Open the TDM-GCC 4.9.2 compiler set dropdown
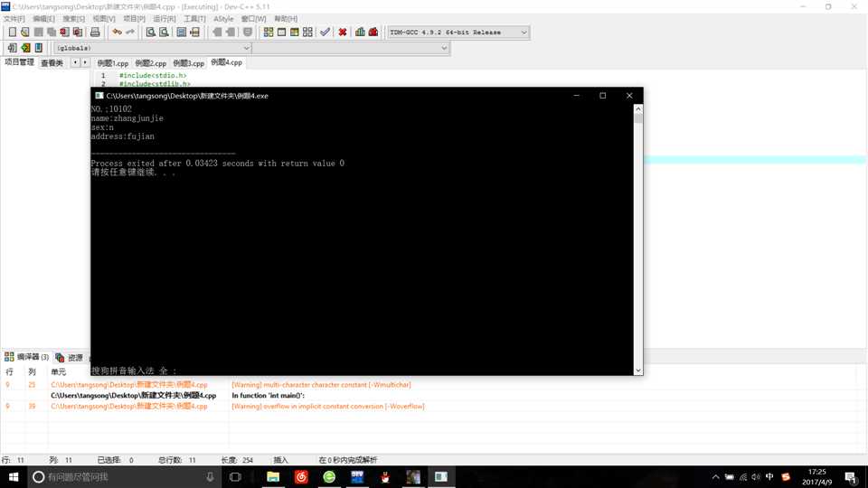Image resolution: width=868 pixels, height=488 pixels. tap(458, 33)
